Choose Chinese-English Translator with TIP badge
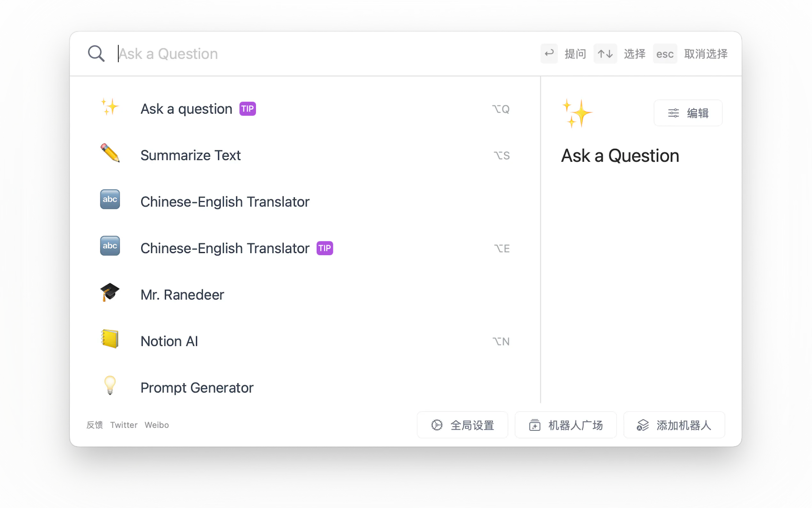This screenshot has width=812, height=508. click(225, 248)
